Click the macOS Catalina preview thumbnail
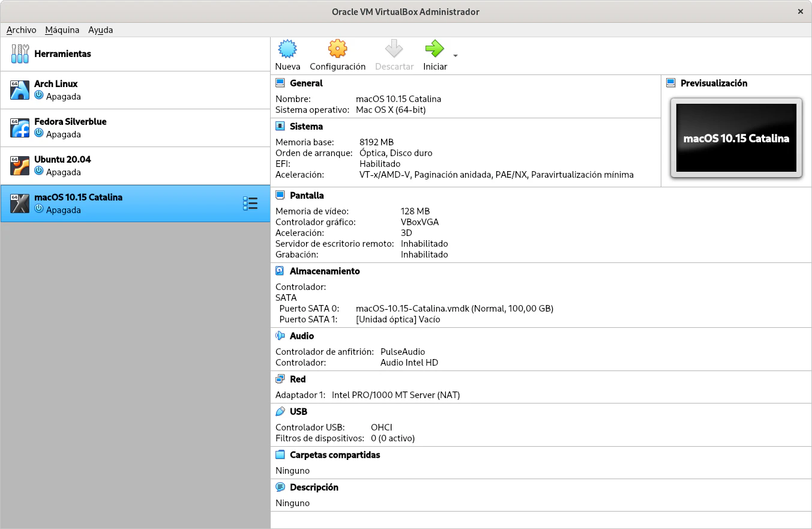 click(x=736, y=138)
